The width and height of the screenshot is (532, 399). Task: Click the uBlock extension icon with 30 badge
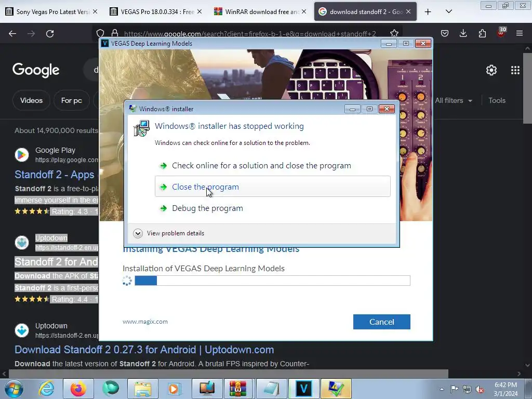[x=501, y=33]
